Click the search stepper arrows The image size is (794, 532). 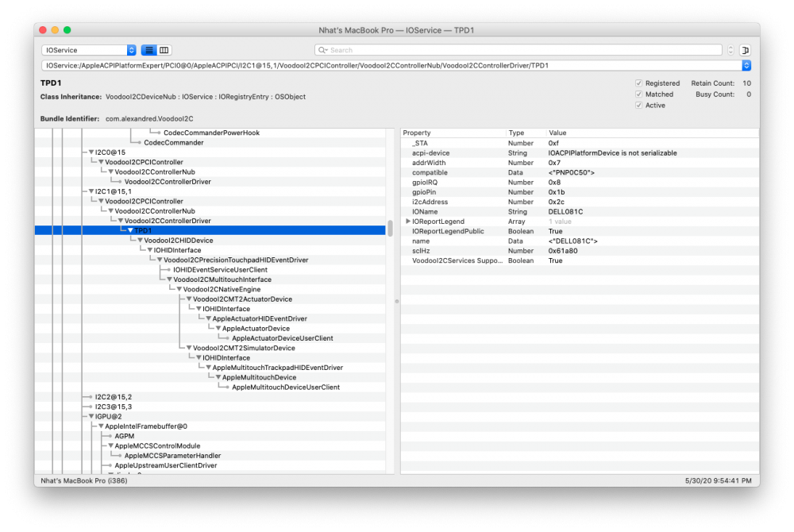point(730,50)
